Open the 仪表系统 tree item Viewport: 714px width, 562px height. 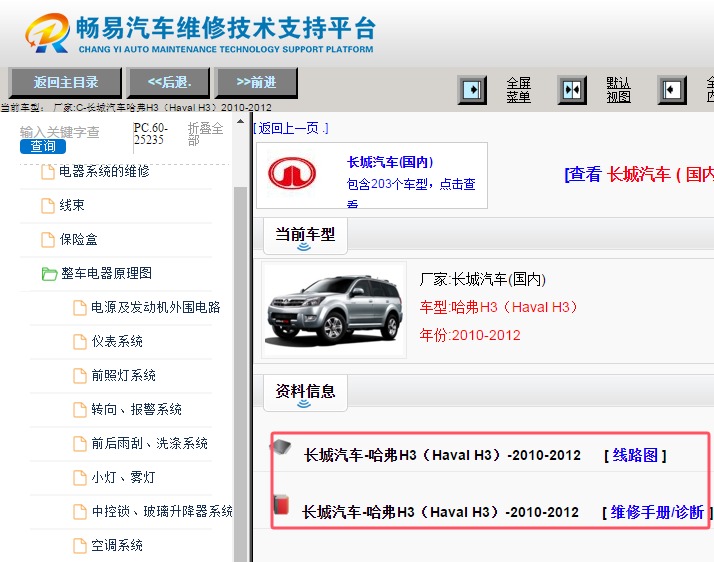(x=117, y=342)
